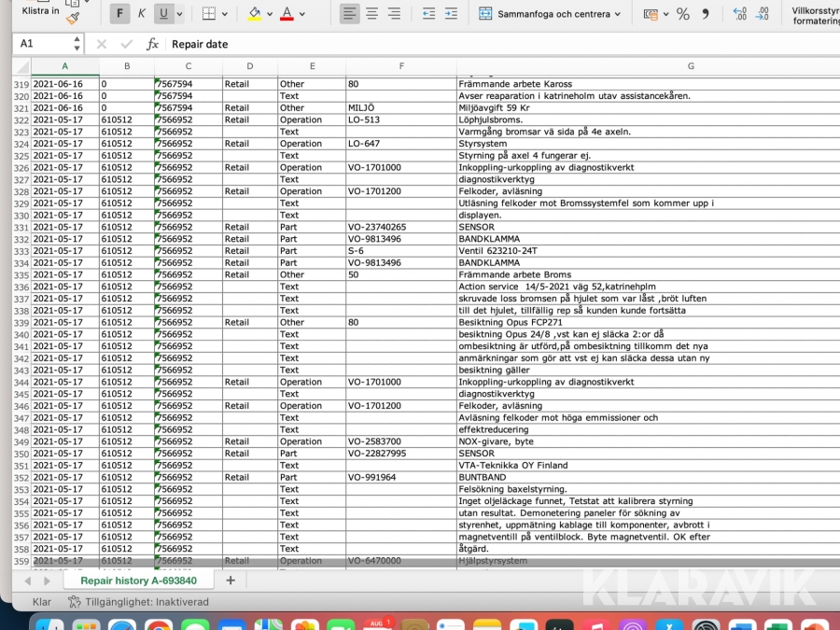Screen dimensions: 840x630
Task: Click the borders icon
Action: click(x=209, y=14)
